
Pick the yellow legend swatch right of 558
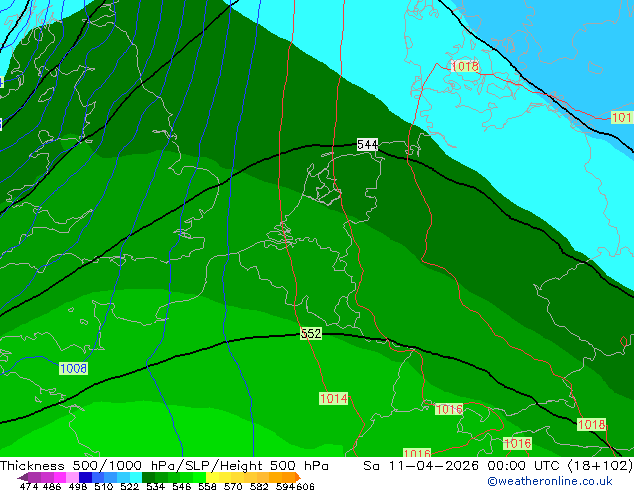pyautogui.click(x=212, y=477)
